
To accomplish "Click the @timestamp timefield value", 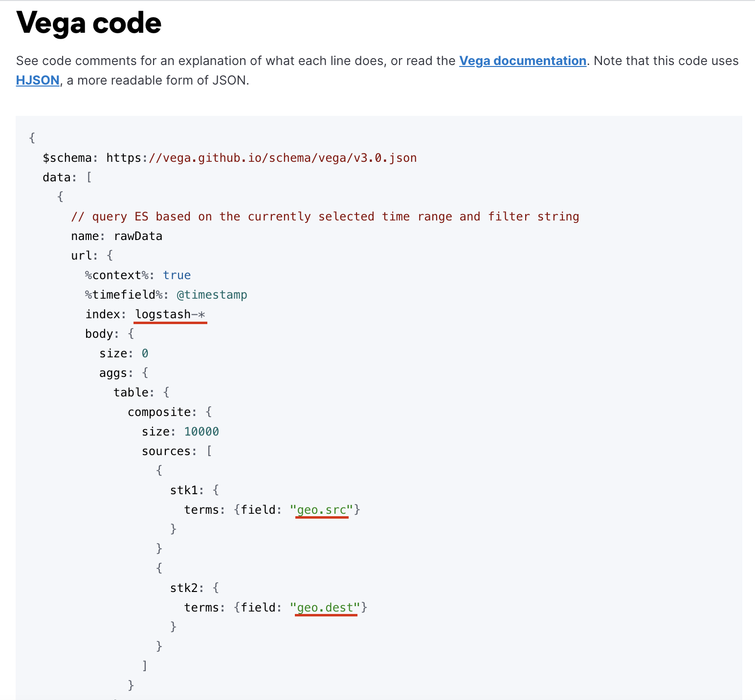I will click(212, 295).
